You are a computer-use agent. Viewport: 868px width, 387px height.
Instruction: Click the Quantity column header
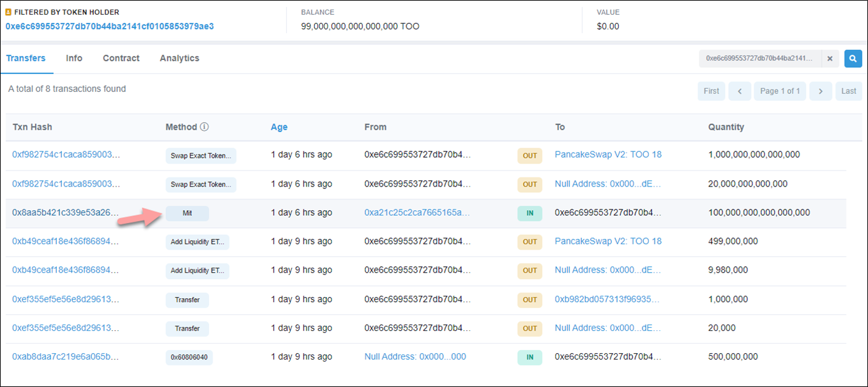tap(726, 127)
